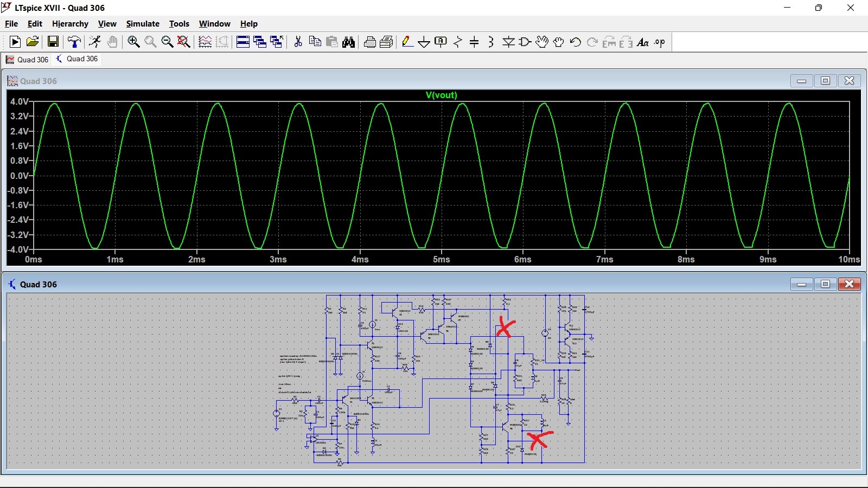Viewport: 868px width, 488px height.
Task: Click the LTspice icon in title bar
Action: [x=7, y=8]
